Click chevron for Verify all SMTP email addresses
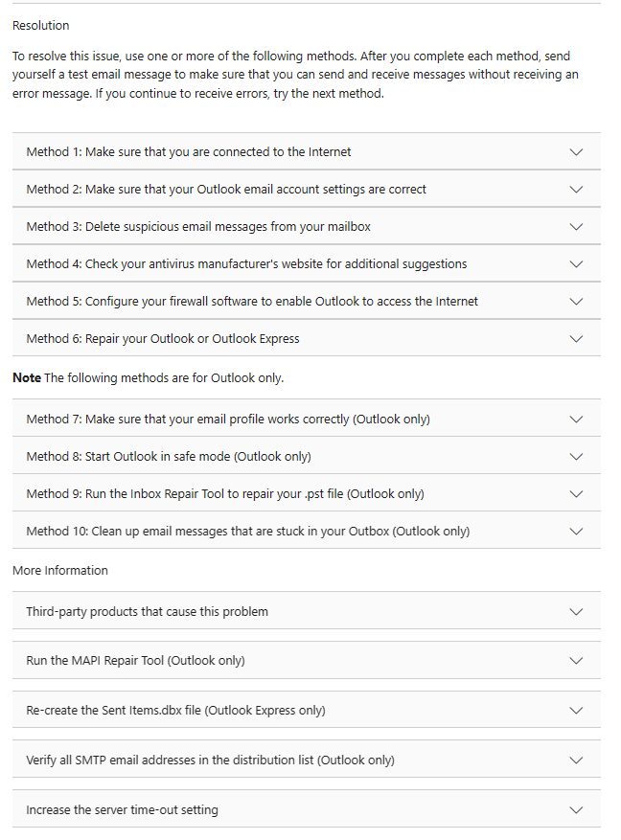This screenshot has width=621, height=840. 576,760
